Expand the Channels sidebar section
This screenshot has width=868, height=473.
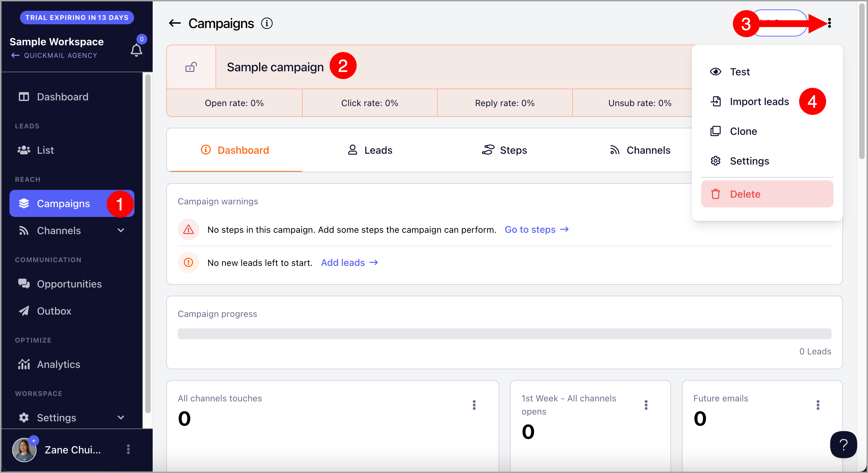(72, 230)
